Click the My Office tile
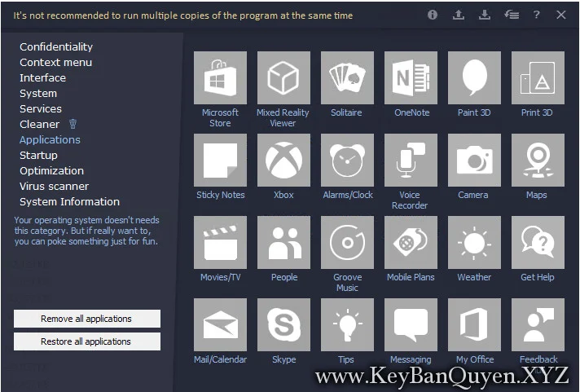 pos(475,324)
